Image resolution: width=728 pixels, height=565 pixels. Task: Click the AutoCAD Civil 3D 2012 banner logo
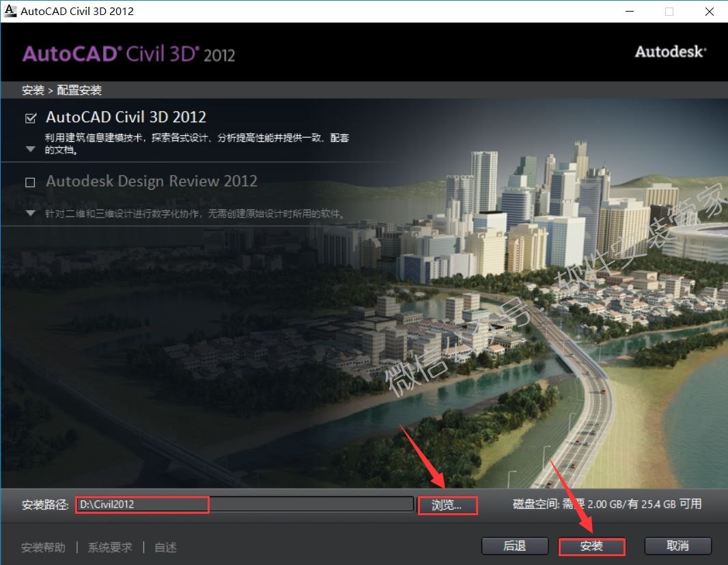[x=128, y=54]
